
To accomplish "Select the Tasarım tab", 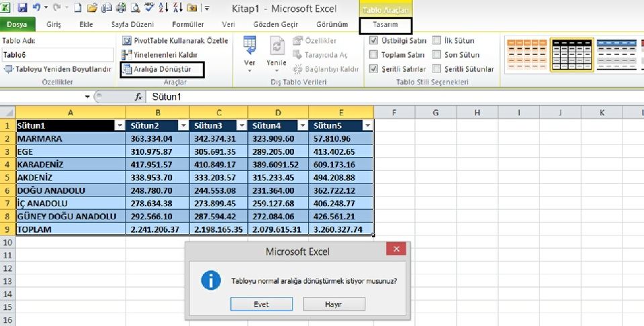I will click(385, 25).
